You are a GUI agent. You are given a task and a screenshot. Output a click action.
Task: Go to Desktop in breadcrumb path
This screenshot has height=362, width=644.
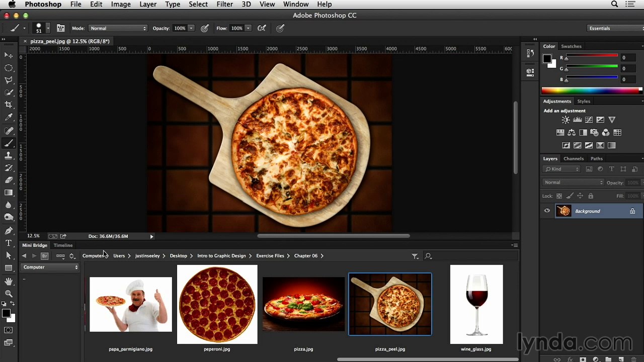click(x=178, y=256)
